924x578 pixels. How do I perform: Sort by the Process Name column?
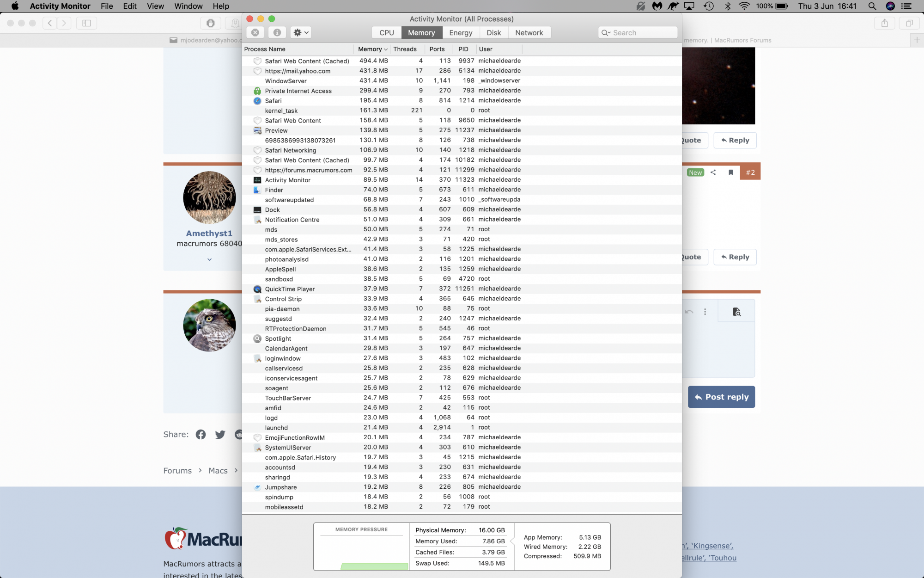(x=298, y=49)
